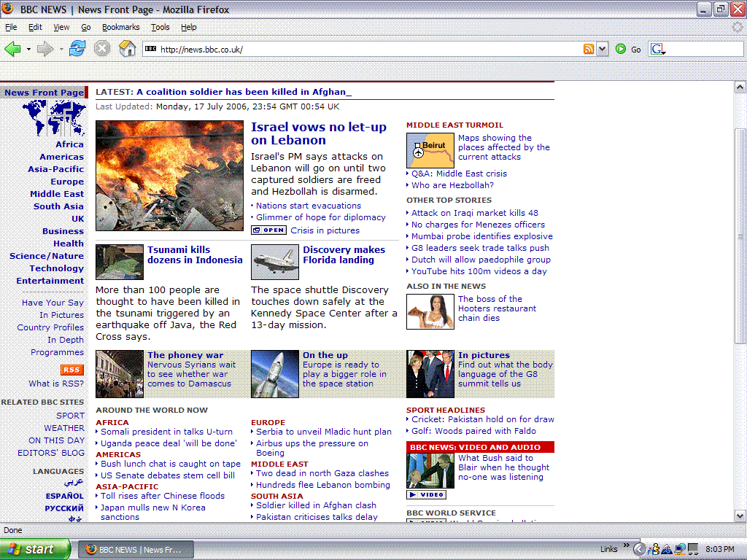Viewport: 747px width, 560px height.
Task: Open the Windows start button
Action: (x=35, y=550)
